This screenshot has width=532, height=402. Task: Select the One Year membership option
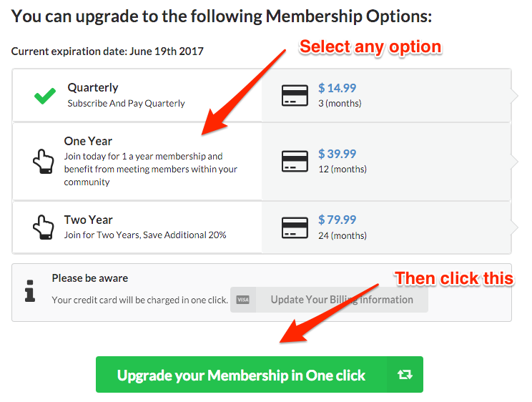click(x=89, y=142)
